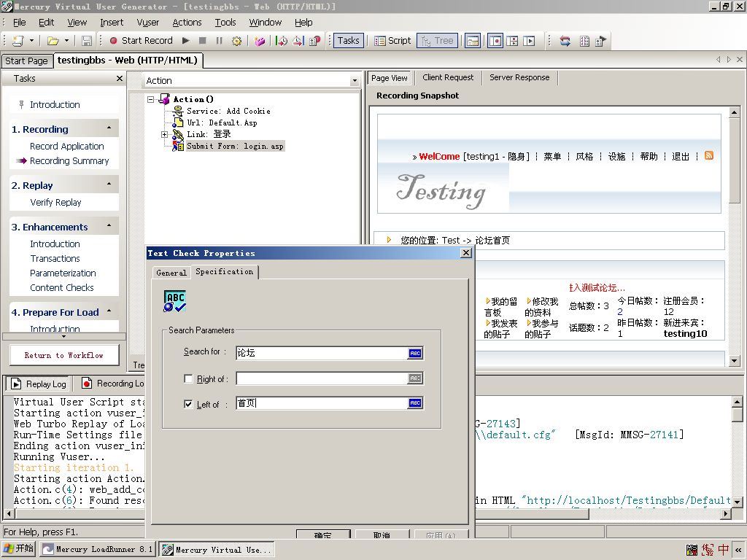Click the Save disk icon in toolbar

pos(87,41)
